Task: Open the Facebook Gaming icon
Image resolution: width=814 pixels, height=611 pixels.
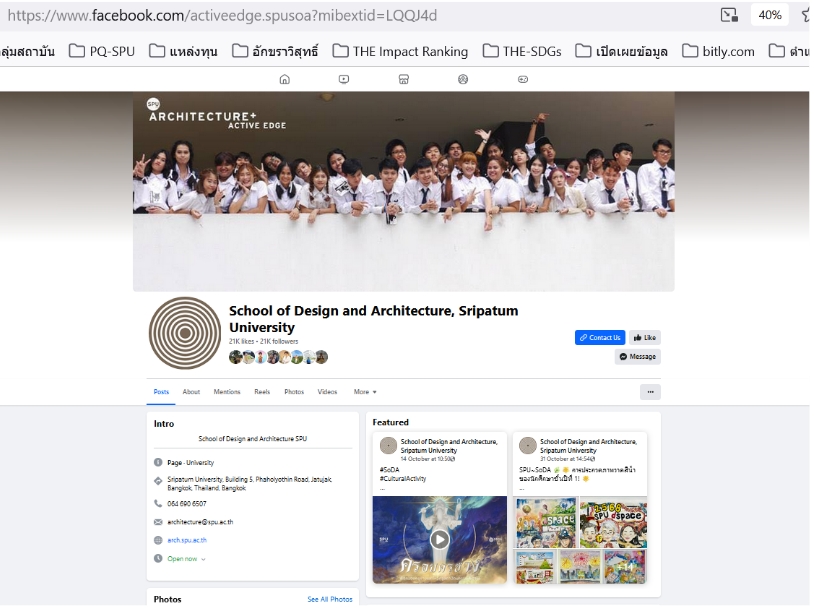Action: point(523,79)
